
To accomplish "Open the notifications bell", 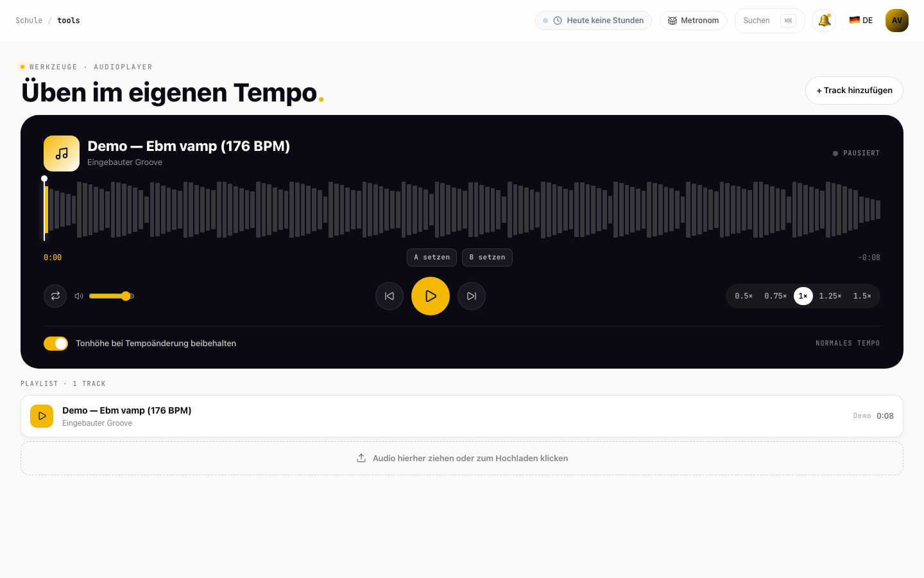I will coord(824,21).
